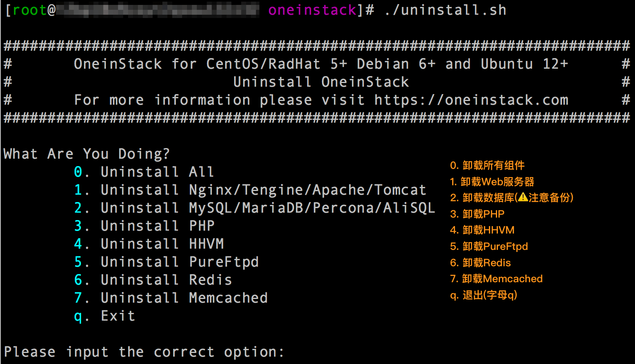Click the What Are You Doing? heading

86,154
